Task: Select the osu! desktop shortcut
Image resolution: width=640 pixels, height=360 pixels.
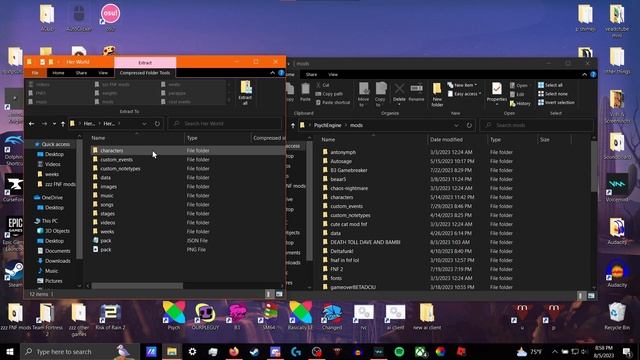Action: point(110,18)
